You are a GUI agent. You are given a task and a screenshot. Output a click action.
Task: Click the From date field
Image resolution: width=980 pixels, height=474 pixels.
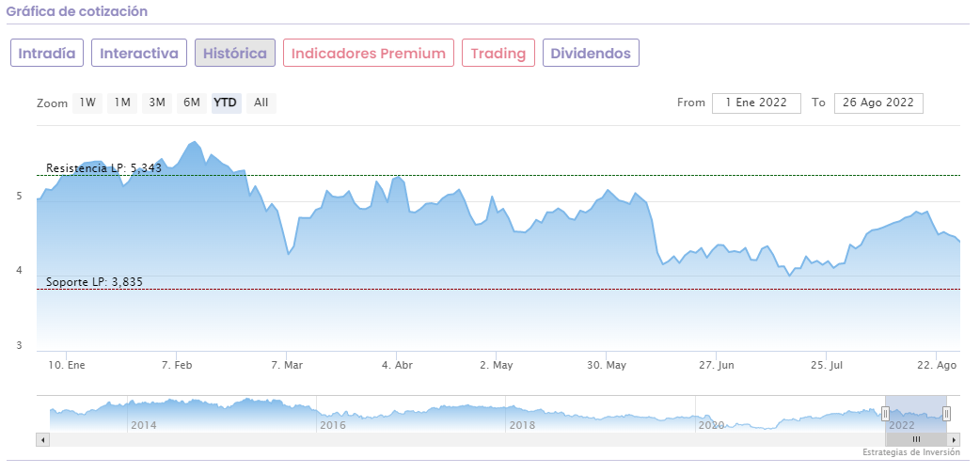click(x=756, y=103)
